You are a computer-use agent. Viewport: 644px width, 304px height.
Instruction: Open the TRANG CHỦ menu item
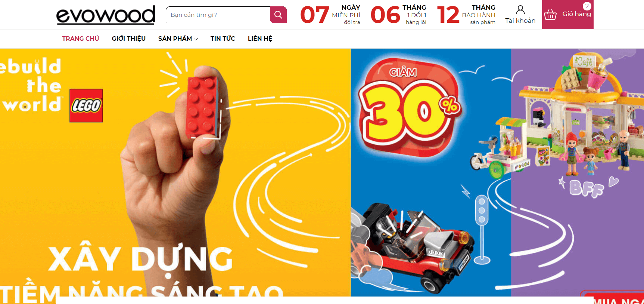81,39
